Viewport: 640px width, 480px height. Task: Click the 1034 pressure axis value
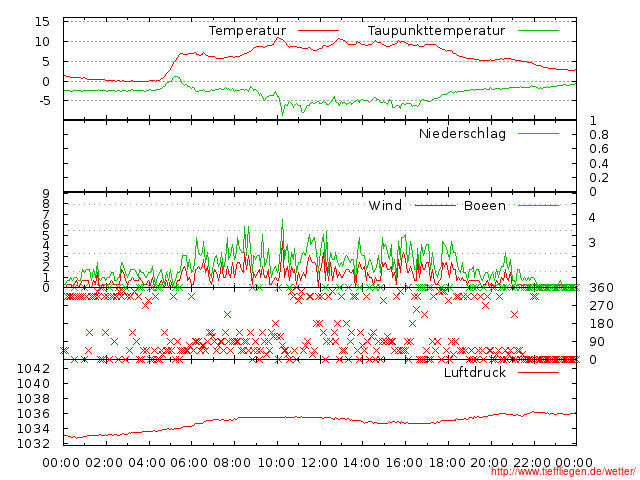click(33, 429)
